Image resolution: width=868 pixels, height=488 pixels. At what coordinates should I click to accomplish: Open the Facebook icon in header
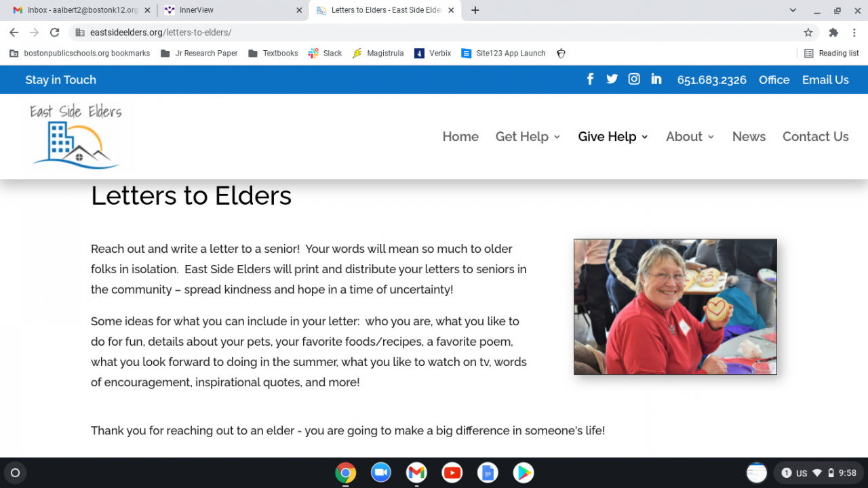(x=590, y=79)
